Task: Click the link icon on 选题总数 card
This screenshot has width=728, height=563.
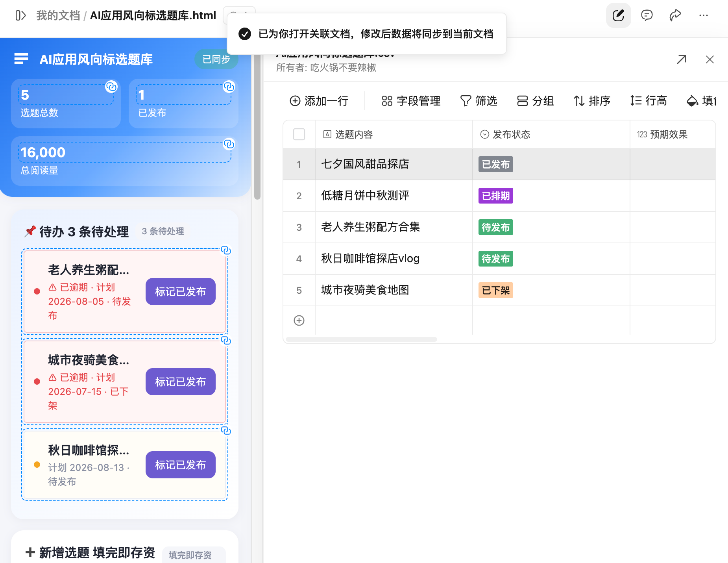Action: 111,86
